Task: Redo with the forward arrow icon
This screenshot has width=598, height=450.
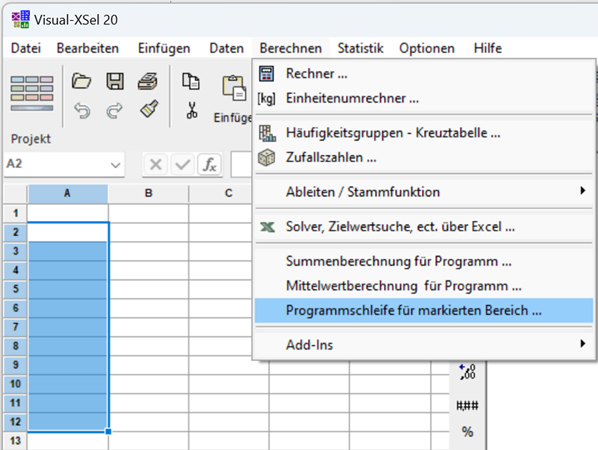Action: [114, 111]
